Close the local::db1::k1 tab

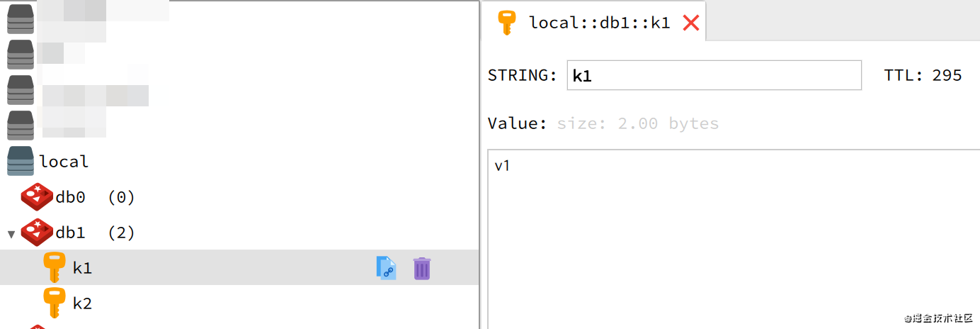(690, 23)
